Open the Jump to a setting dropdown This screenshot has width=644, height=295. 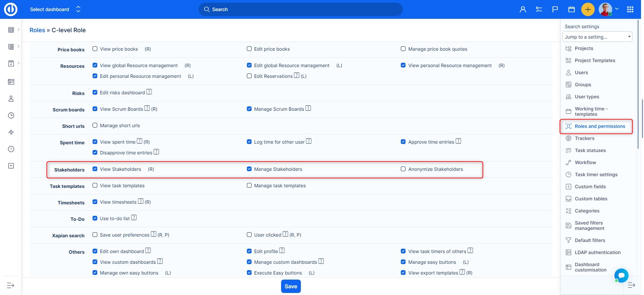click(x=597, y=37)
